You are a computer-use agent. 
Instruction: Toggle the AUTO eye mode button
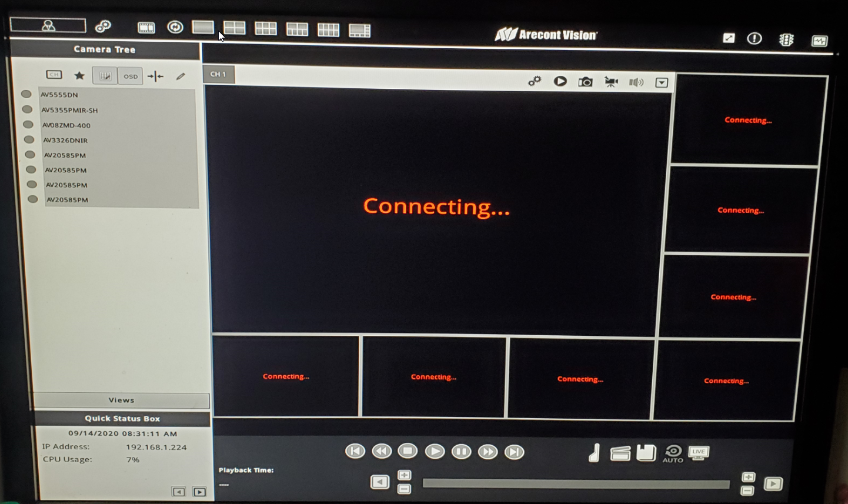click(673, 453)
